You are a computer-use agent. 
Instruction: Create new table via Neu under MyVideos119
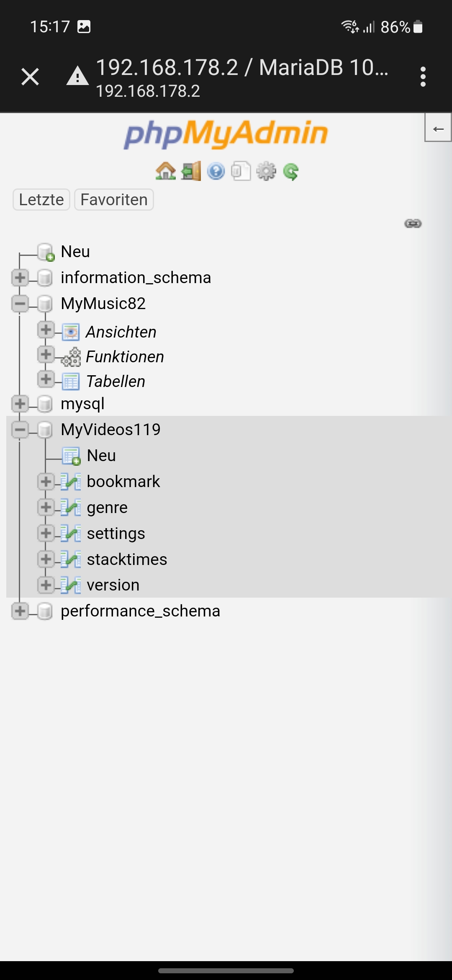(x=101, y=456)
